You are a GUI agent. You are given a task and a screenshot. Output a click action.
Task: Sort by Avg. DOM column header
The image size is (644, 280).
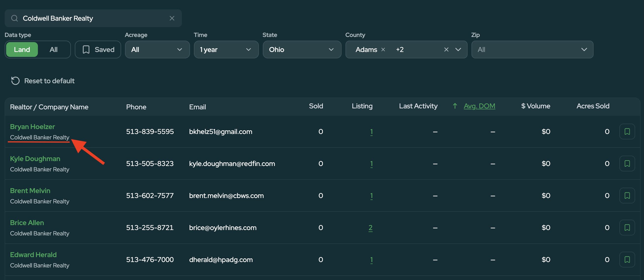479,106
